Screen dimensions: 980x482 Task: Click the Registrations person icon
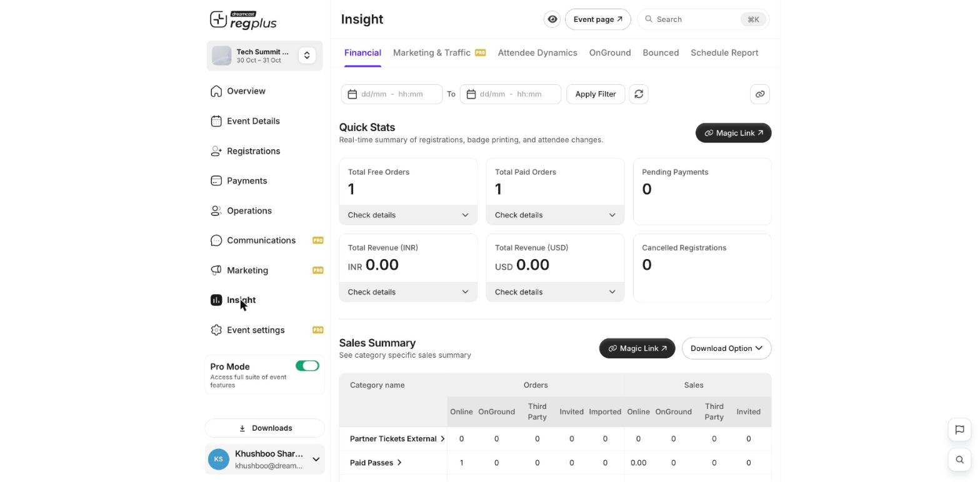click(216, 151)
